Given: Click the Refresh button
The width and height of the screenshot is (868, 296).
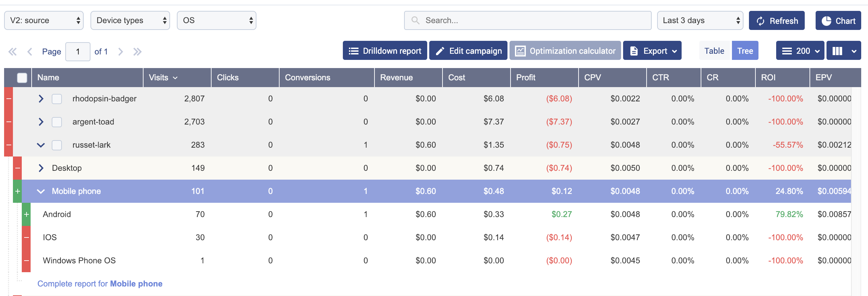Looking at the screenshot, I should pyautogui.click(x=777, y=21).
